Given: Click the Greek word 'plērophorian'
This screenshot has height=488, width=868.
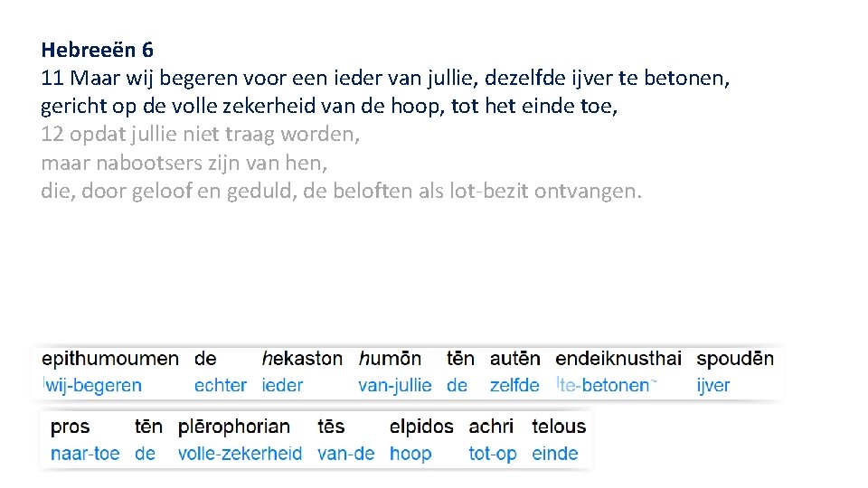Looking at the screenshot, I should pos(234,427).
